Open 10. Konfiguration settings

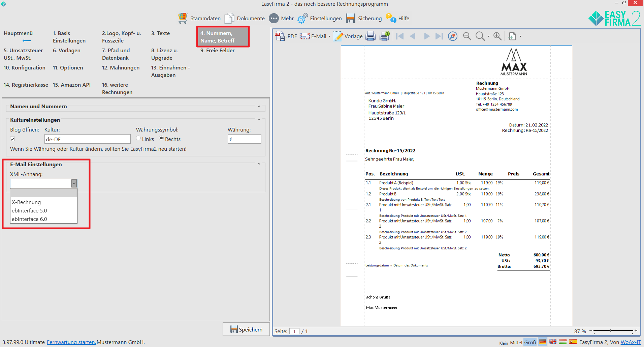(x=25, y=67)
